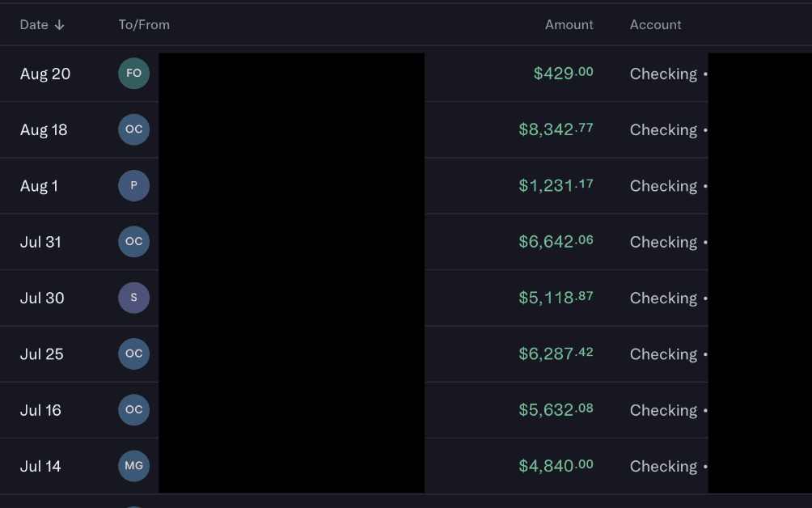This screenshot has height=508, width=812.
Task: Open the $4,840.00 transaction
Action: (556, 466)
